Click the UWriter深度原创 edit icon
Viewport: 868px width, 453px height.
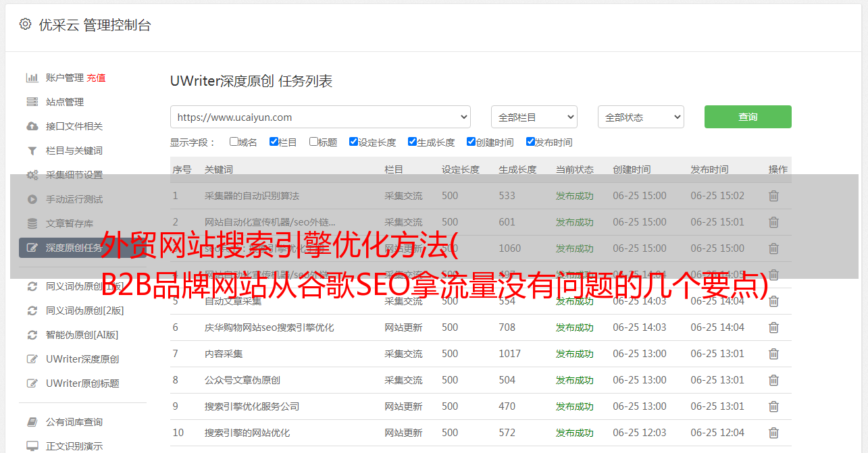point(32,359)
